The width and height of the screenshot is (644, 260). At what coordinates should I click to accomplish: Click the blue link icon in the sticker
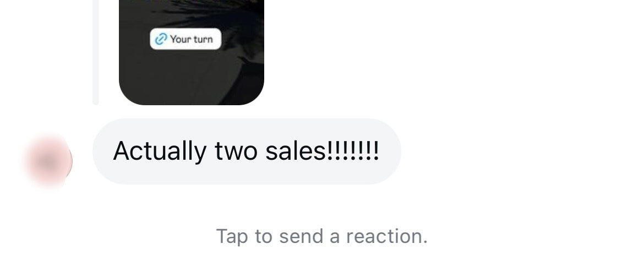(161, 39)
